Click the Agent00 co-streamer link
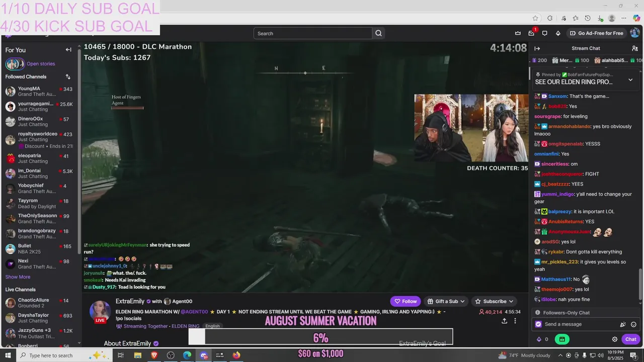This screenshot has width=644, height=362. (x=182, y=301)
